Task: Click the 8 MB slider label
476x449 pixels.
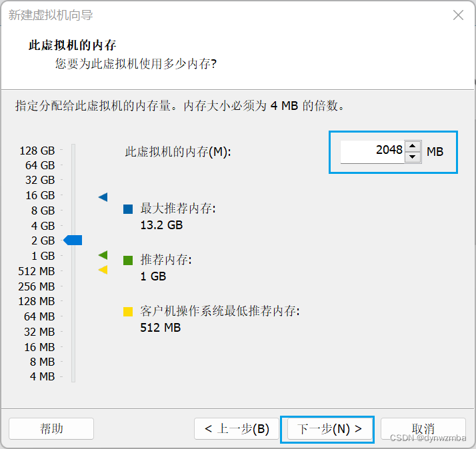Action: (42, 362)
